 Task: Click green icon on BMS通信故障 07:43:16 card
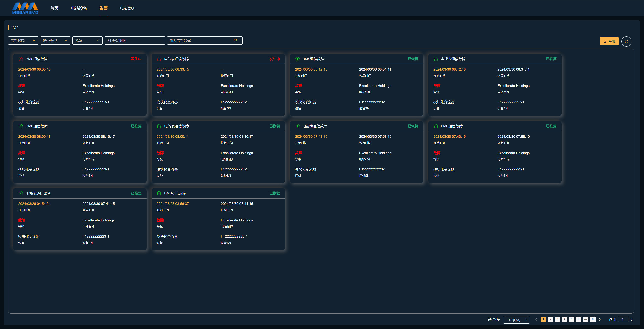(436, 126)
